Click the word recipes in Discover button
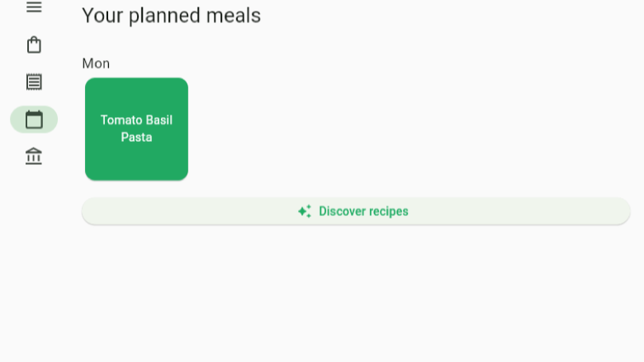The height and width of the screenshot is (362, 644). tap(386, 212)
